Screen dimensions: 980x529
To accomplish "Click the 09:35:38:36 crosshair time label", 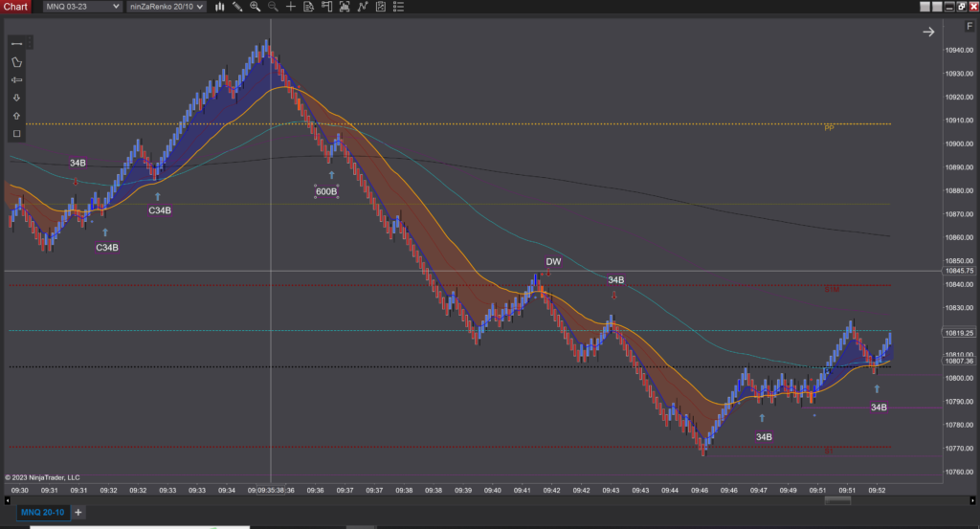I will [x=271, y=491].
